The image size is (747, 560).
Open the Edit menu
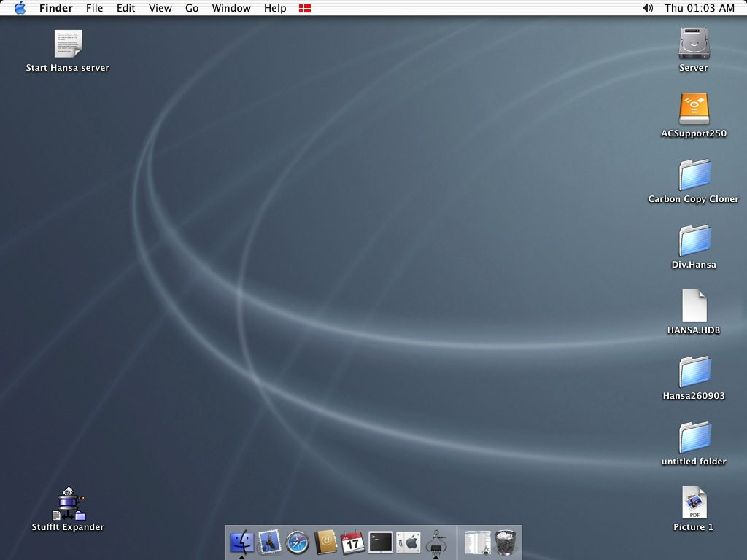(x=125, y=8)
